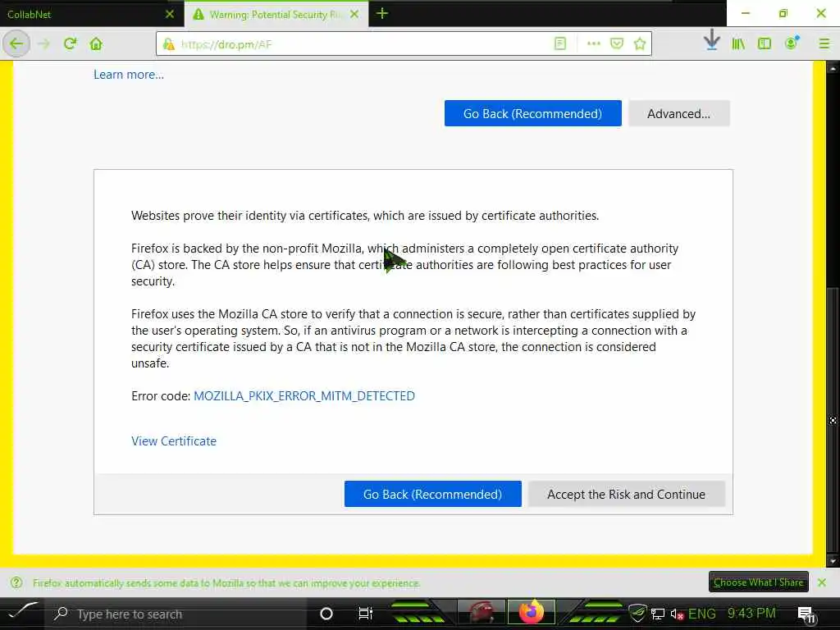Bookmark this page with the star
The width and height of the screenshot is (840, 630).
(x=640, y=43)
